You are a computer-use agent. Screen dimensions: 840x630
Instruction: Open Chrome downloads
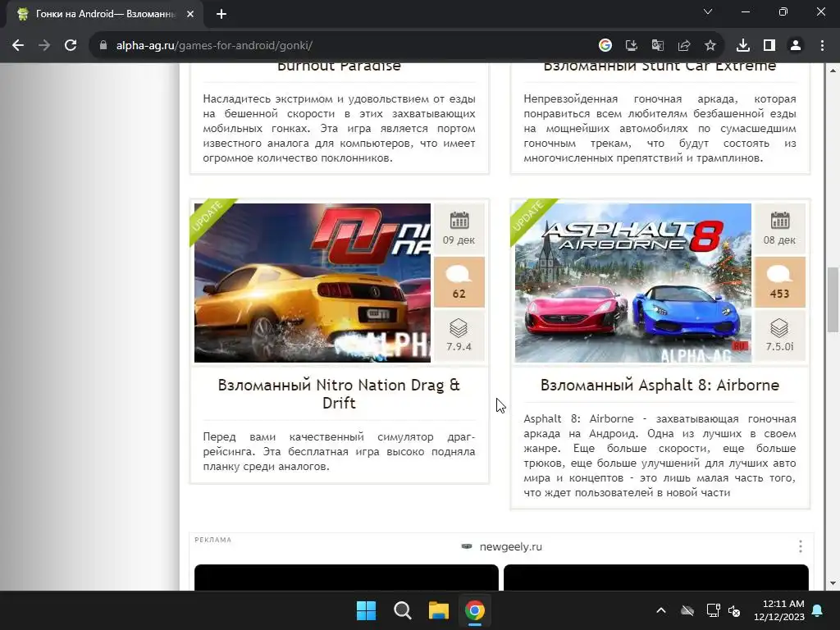(x=743, y=46)
